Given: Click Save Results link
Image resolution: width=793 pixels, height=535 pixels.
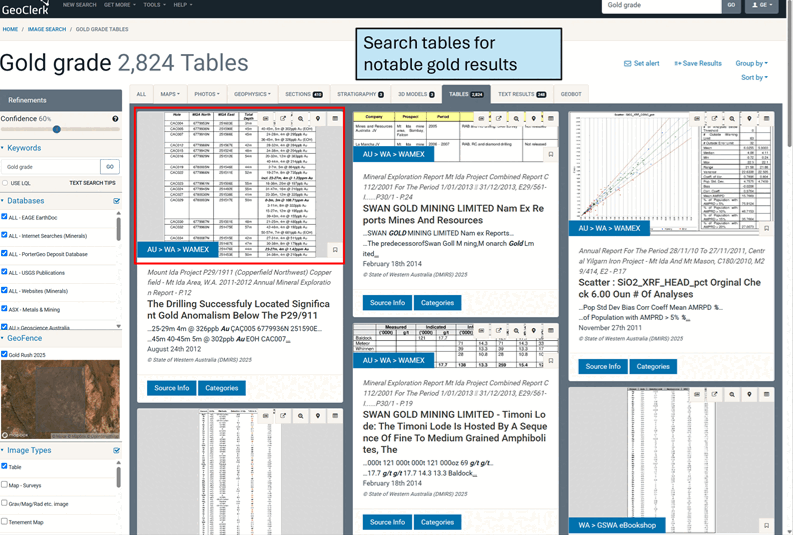Looking at the screenshot, I should [698, 63].
